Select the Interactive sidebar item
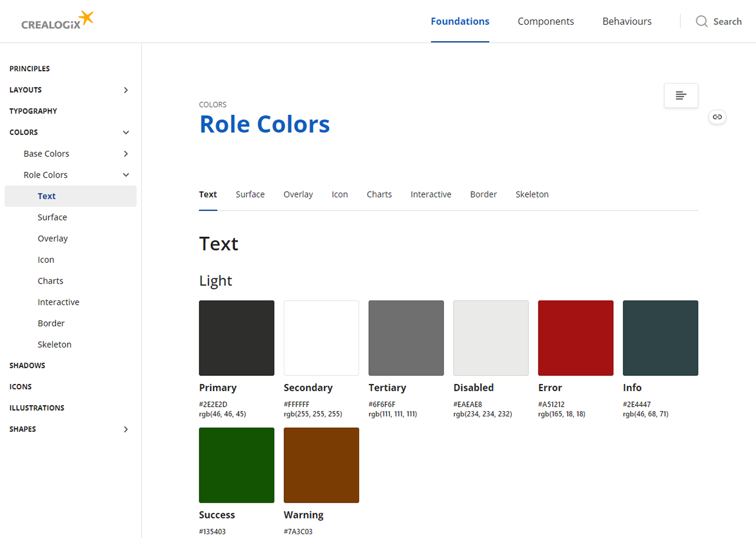Image resolution: width=756 pixels, height=538 pixels. click(58, 302)
